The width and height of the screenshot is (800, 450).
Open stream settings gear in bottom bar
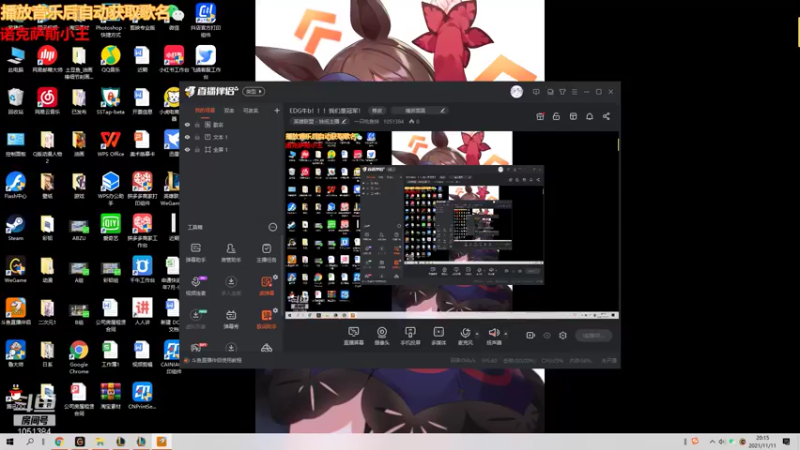[x=563, y=335]
